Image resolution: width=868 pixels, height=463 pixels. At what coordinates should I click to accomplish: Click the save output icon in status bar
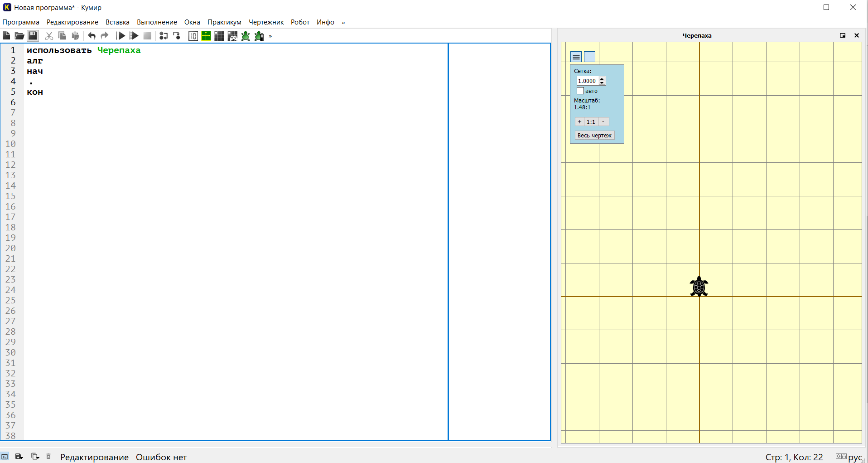19,457
